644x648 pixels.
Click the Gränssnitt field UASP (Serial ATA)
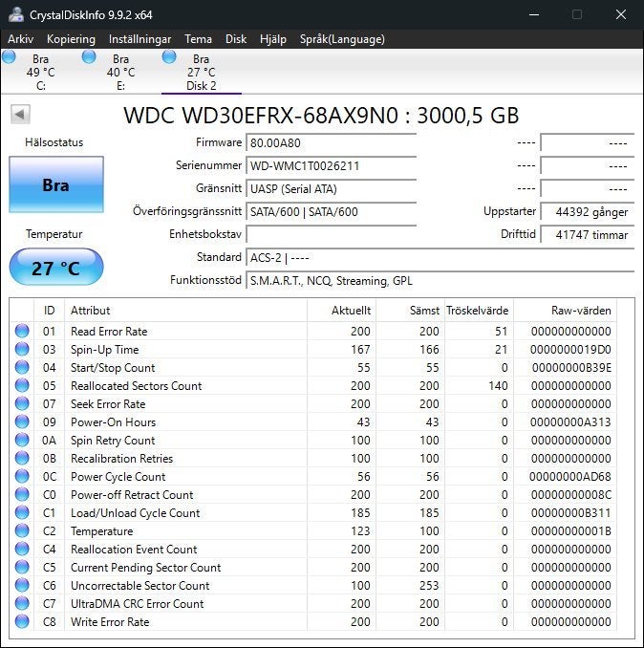(331, 189)
